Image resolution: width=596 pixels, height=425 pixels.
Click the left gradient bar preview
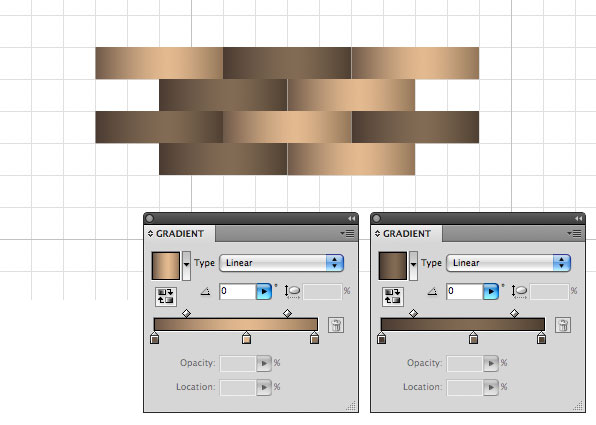[x=236, y=324]
